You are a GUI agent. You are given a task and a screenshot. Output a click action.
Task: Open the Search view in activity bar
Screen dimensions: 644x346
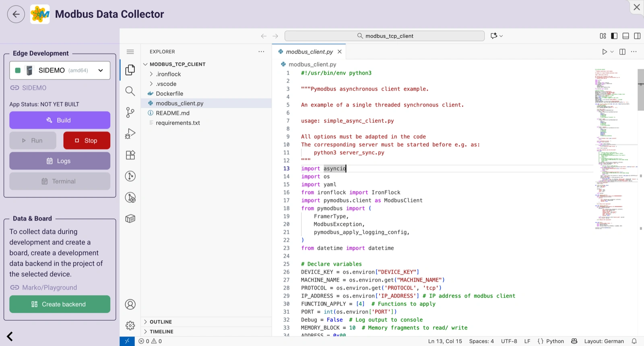(x=130, y=91)
